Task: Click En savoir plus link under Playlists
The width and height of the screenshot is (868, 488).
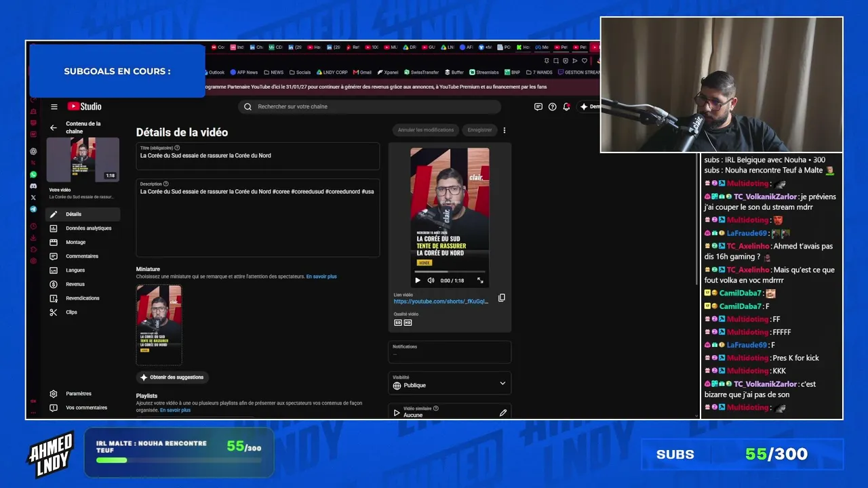Action: (175, 410)
